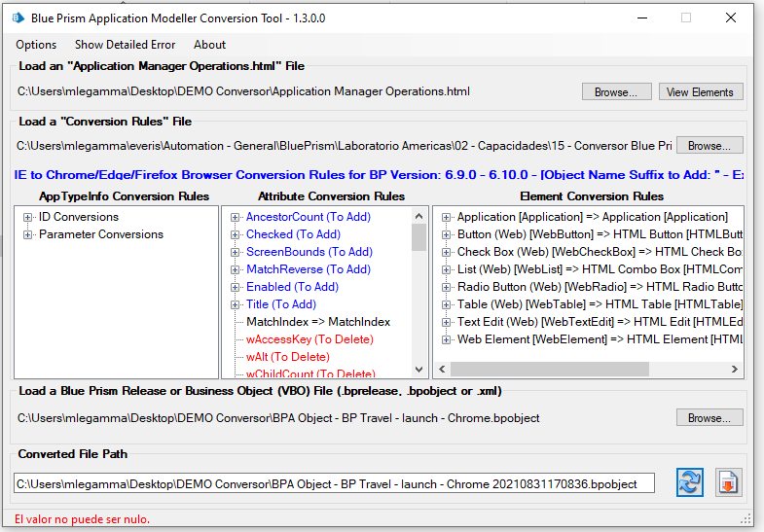Click the blue refresh convert icon

point(690,482)
